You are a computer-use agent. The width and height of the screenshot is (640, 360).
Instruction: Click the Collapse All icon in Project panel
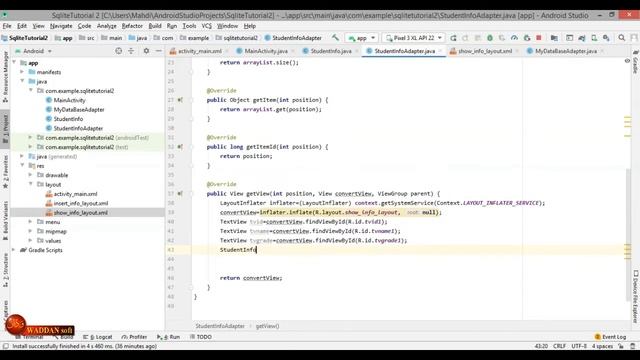point(131,51)
